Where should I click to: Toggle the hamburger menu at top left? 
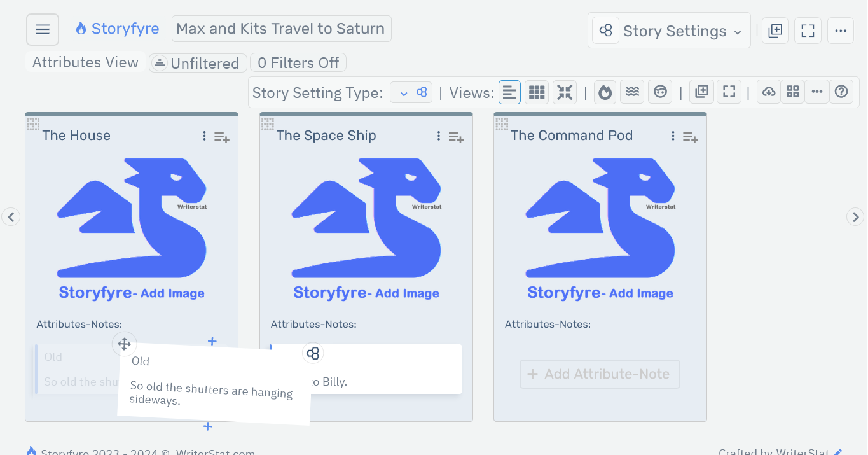42,29
